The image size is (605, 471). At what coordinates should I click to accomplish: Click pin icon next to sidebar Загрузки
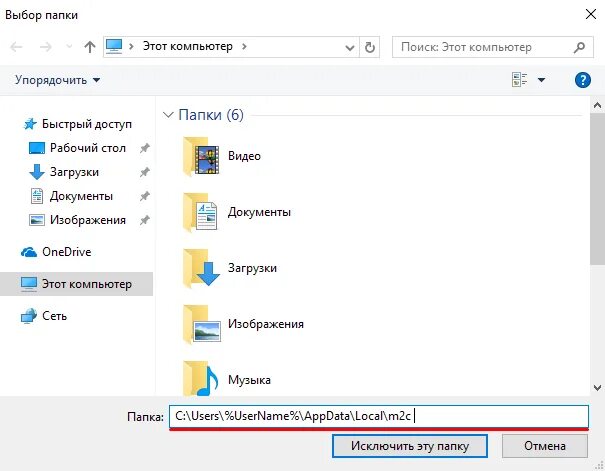[x=145, y=172]
